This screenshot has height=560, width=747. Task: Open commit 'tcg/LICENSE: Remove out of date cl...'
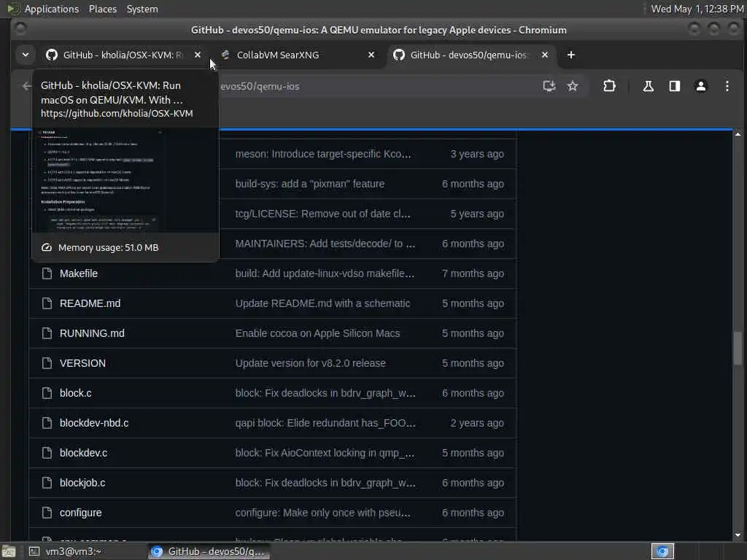tap(322, 214)
